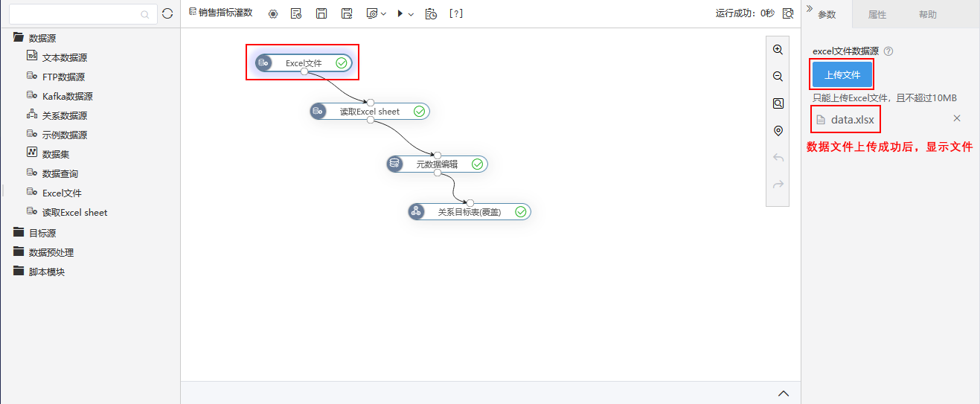Click the [?] parameter icon in the toolbar
Viewport: 980px width, 404px height.
456,13
